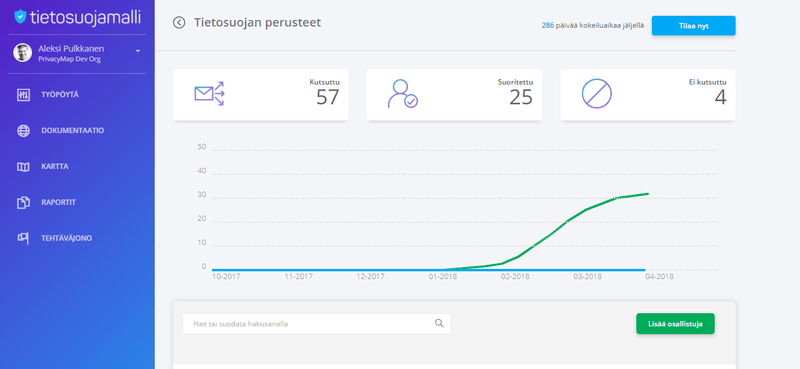The width and height of the screenshot is (800, 369).
Task: Focus the Hae tai suodata search field
Action: 316,324
